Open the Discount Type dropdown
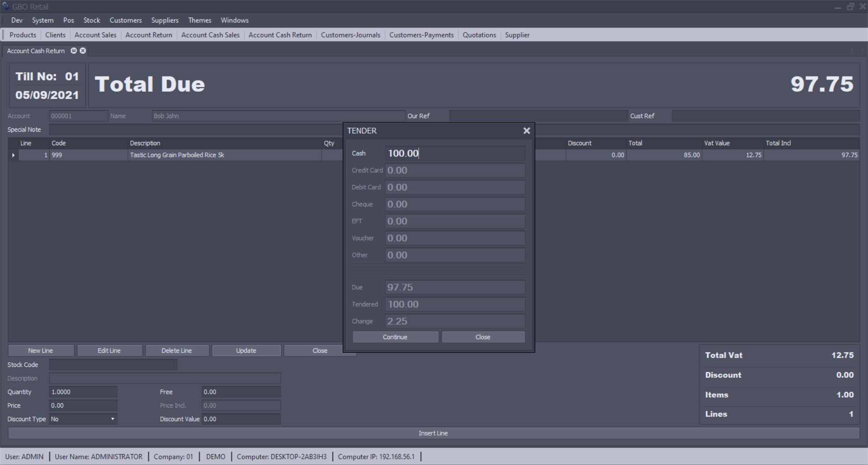This screenshot has height=465, width=868. (x=112, y=419)
